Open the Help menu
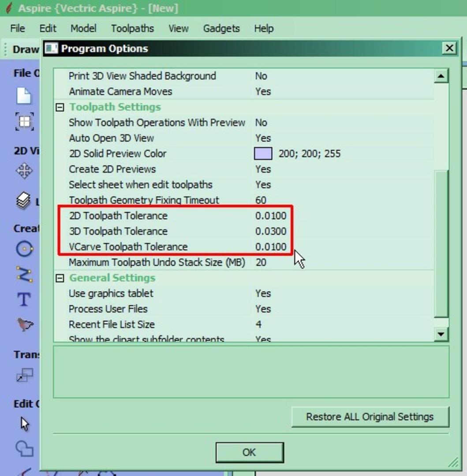Image resolution: width=467 pixels, height=476 pixels. click(264, 29)
